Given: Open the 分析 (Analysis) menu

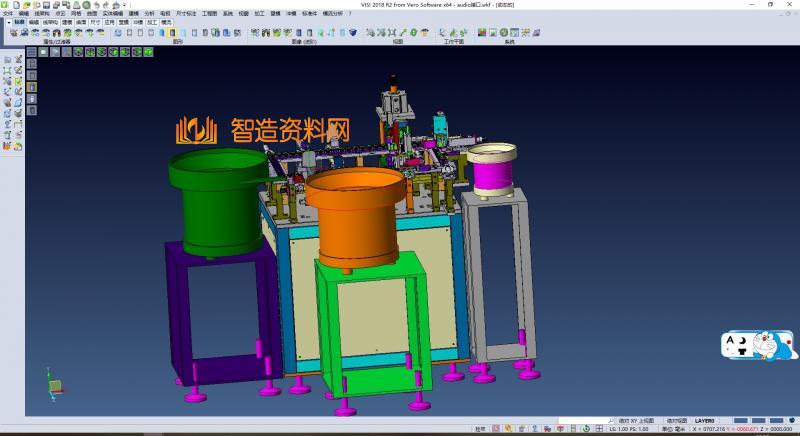Looking at the screenshot, I should point(149,14).
